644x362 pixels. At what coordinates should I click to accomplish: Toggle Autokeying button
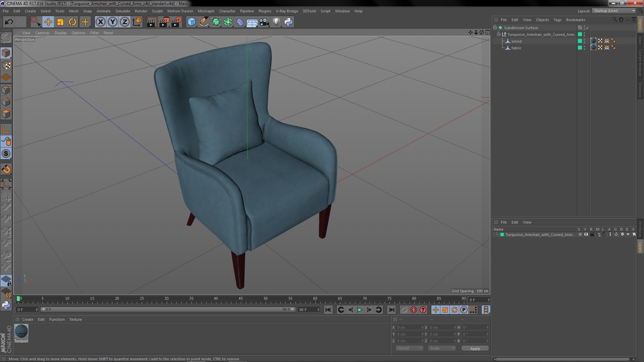pyautogui.click(x=413, y=310)
